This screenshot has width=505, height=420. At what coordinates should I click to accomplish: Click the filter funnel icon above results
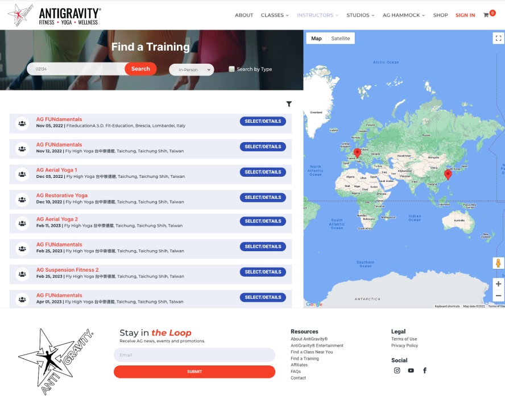(x=289, y=104)
